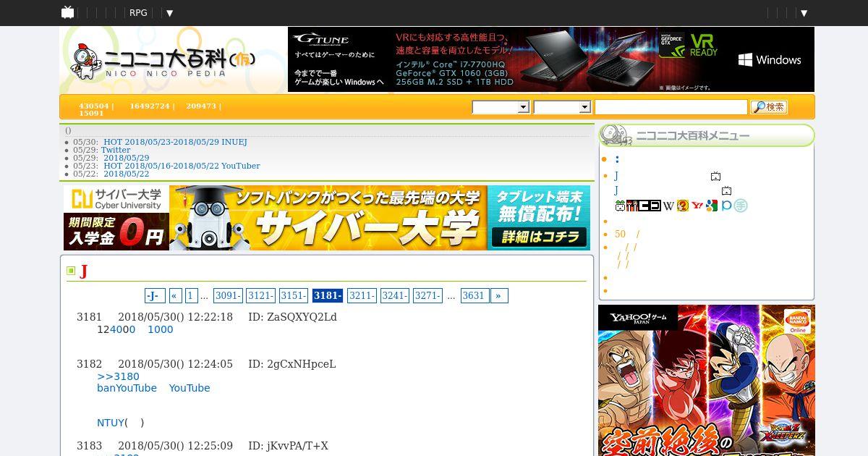The height and width of the screenshot is (456, 868).
Task: Click the green-sprout TV icon in sidebar
Action: 620,206
